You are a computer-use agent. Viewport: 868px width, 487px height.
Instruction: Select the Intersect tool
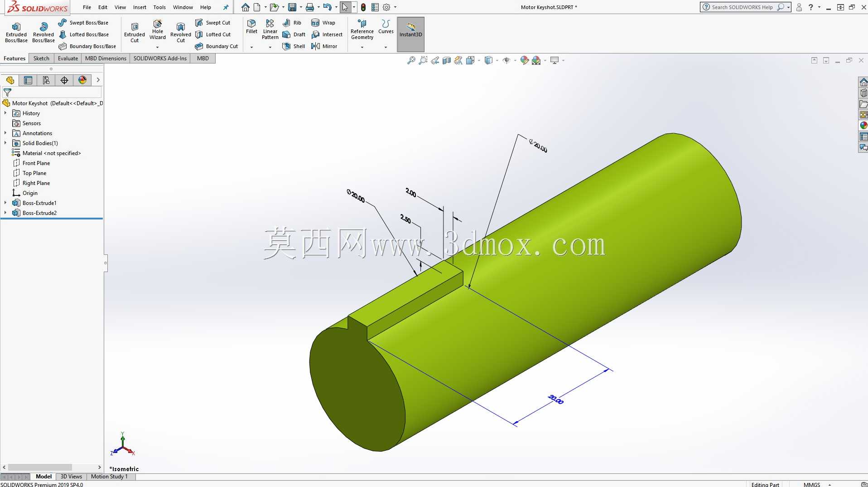[x=327, y=34]
